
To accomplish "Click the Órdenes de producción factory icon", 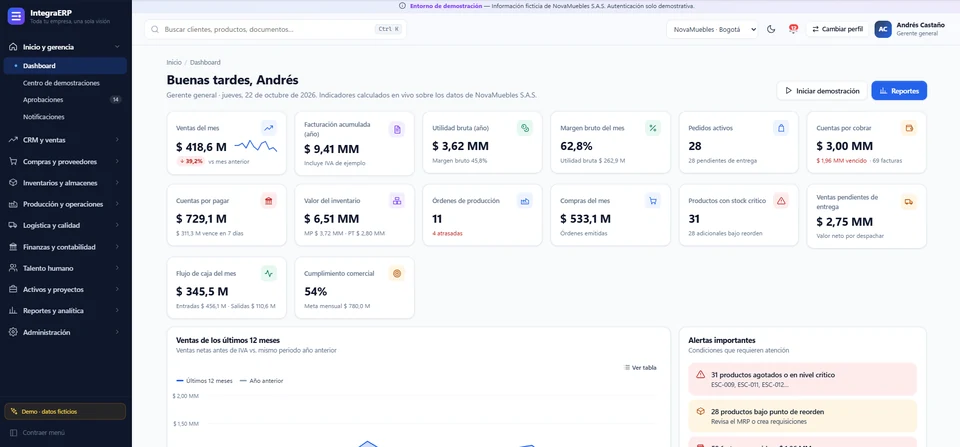I will 525,200.
